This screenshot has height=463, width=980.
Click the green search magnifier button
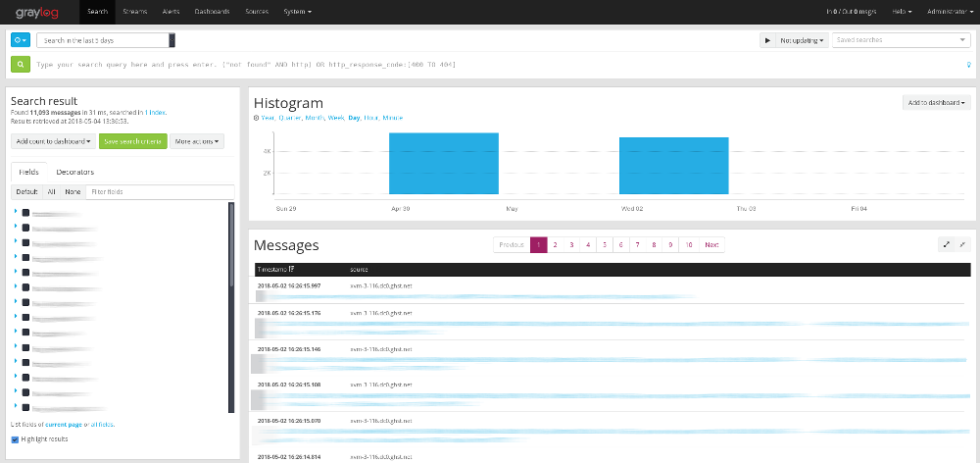(20, 65)
